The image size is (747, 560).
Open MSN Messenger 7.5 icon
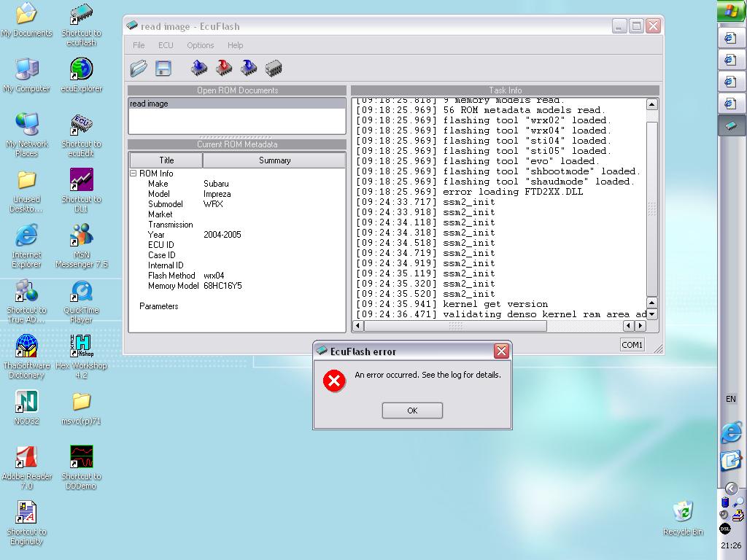click(81, 246)
